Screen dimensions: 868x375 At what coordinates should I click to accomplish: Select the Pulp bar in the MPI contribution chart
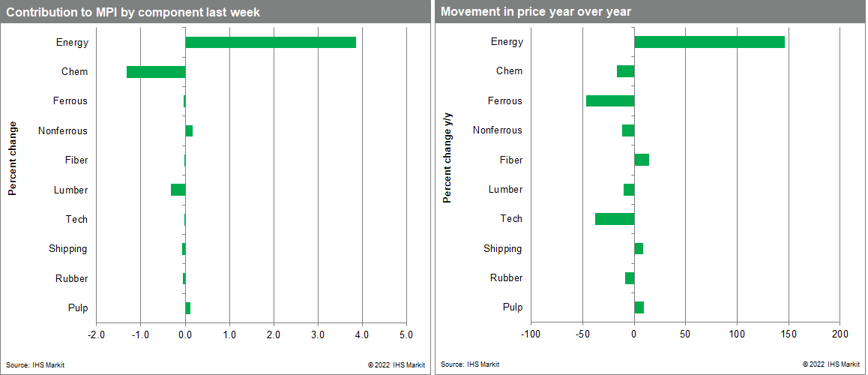point(188,308)
